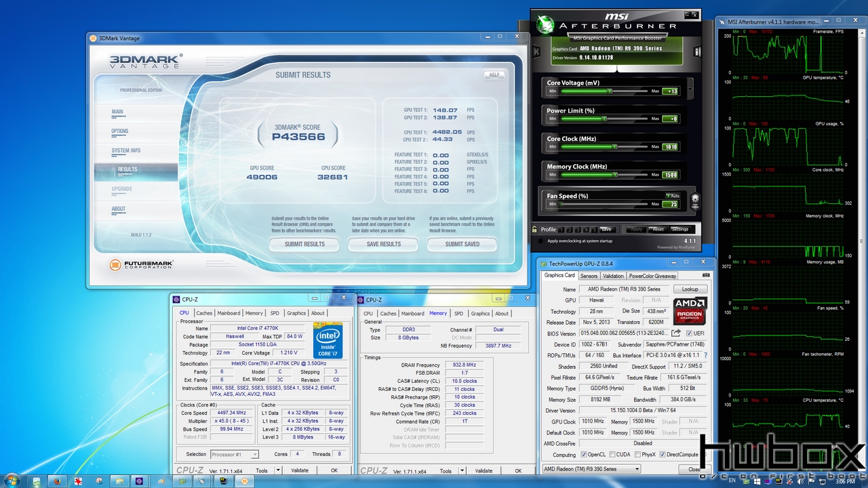The image size is (868, 488).
Task: Click the purple CPU-Z taskbar icon
Action: pyautogui.click(x=140, y=481)
